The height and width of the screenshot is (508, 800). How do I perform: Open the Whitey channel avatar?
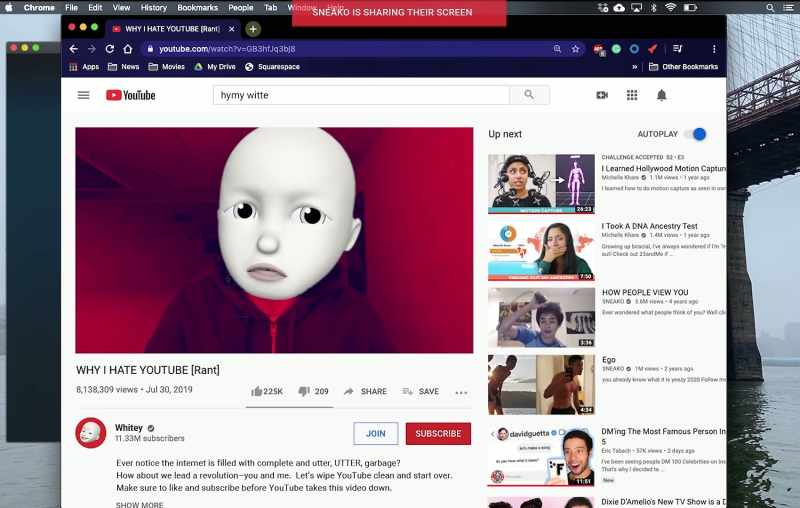(91, 433)
